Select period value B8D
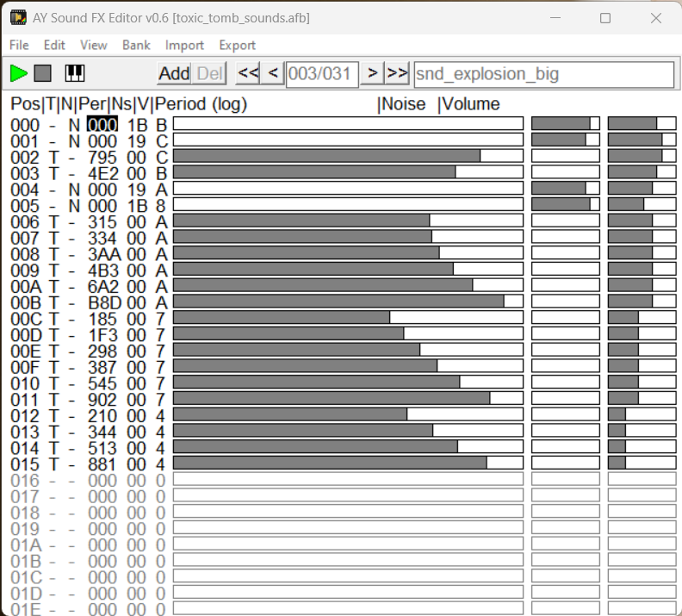The height and width of the screenshot is (616, 682). click(104, 303)
